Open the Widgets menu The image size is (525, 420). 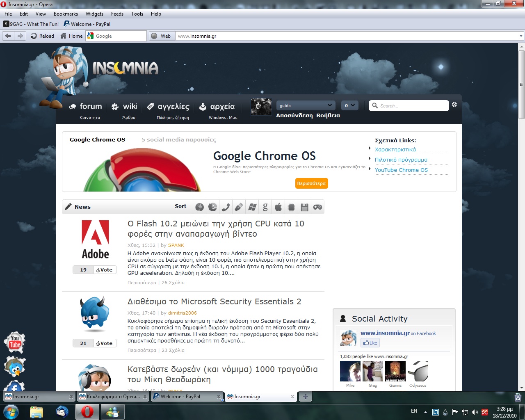click(x=94, y=14)
